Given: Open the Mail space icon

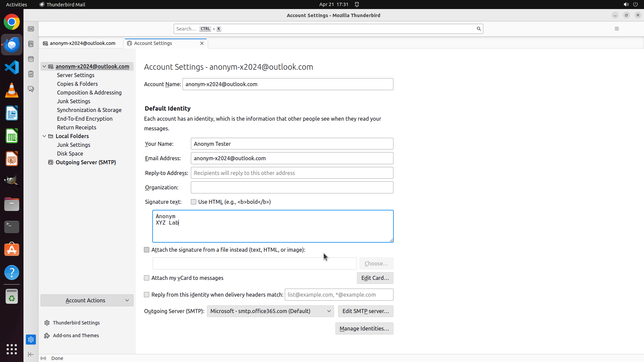Looking at the screenshot, I should click(x=31, y=29).
